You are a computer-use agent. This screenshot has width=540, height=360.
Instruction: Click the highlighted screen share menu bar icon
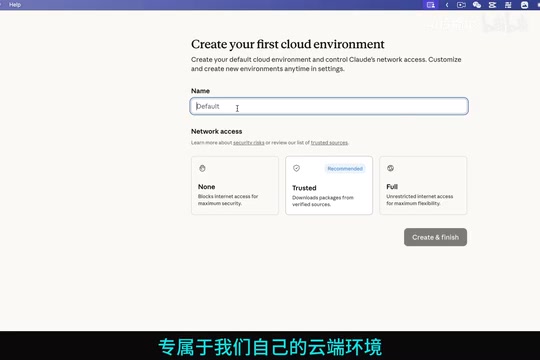pyautogui.click(x=430, y=5)
